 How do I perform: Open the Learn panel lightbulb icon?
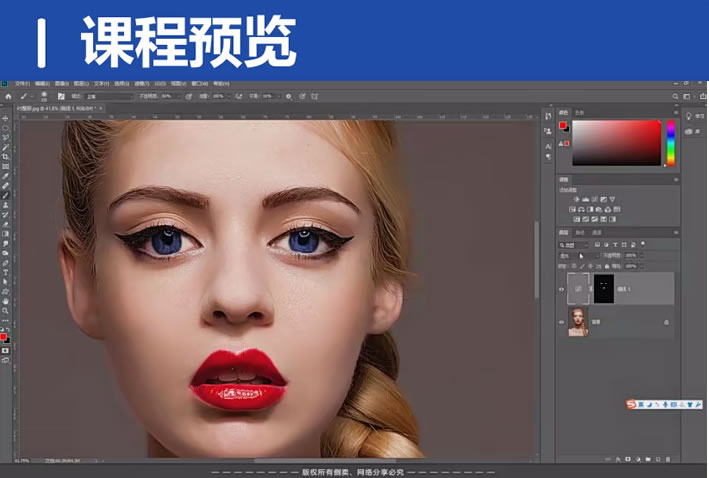689,116
